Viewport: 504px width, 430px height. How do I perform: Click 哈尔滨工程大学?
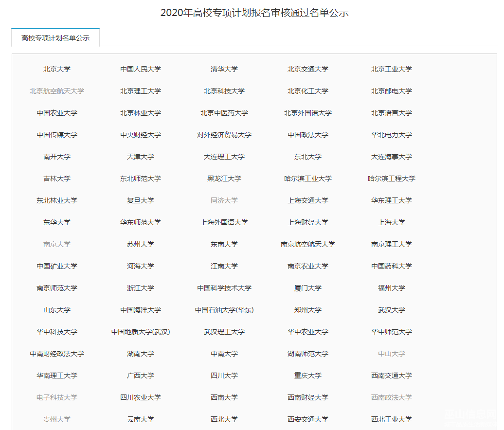(391, 179)
